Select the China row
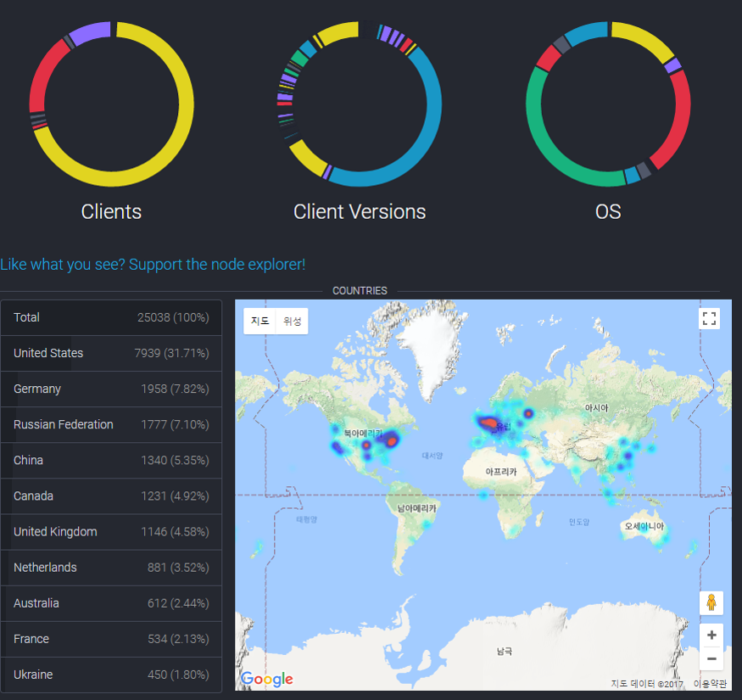The width and height of the screenshot is (742, 700). 111,461
